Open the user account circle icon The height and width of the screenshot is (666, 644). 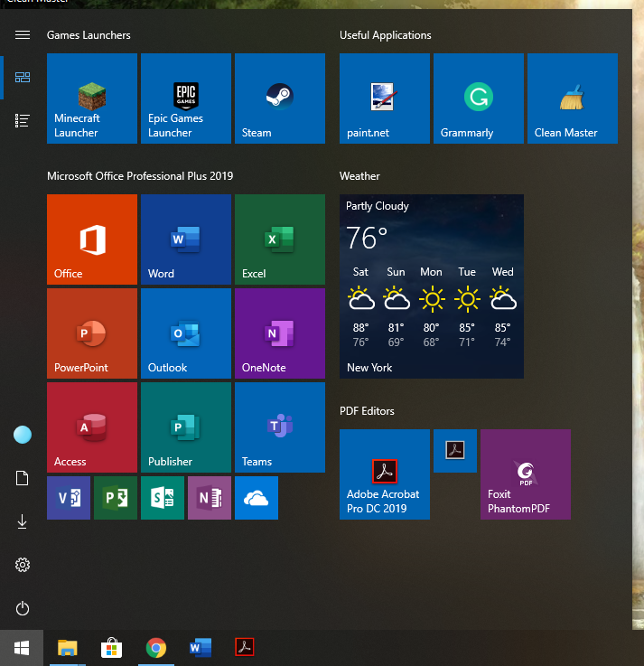pos(23,435)
